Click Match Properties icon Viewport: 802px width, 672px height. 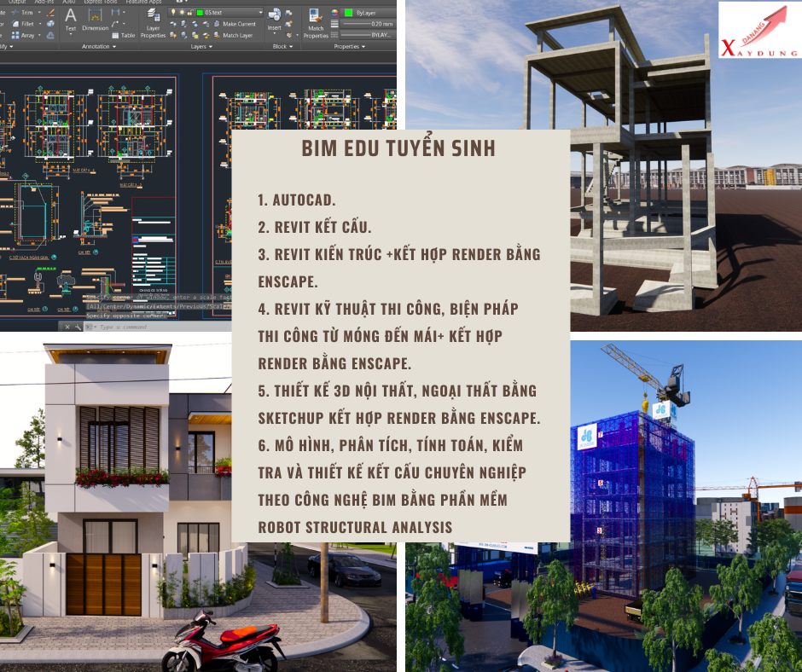(315, 18)
